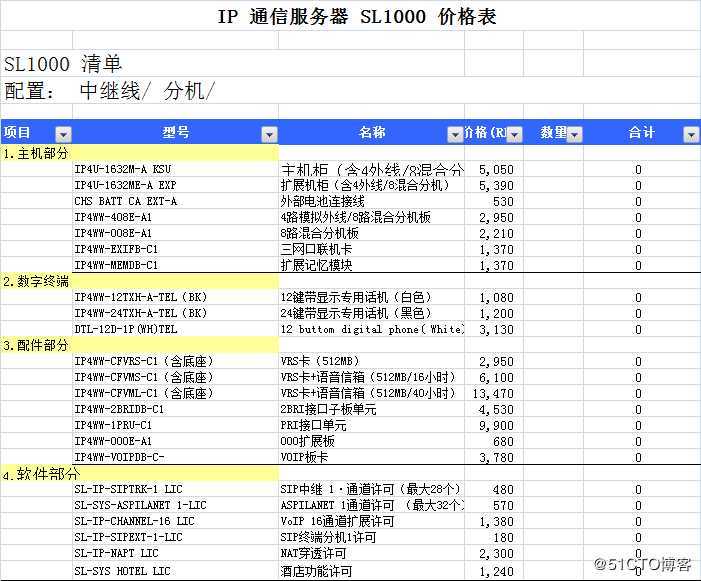Select name cell 12键带显示专用话机（白色）
The width and height of the screenshot is (701, 581).
pos(372,297)
